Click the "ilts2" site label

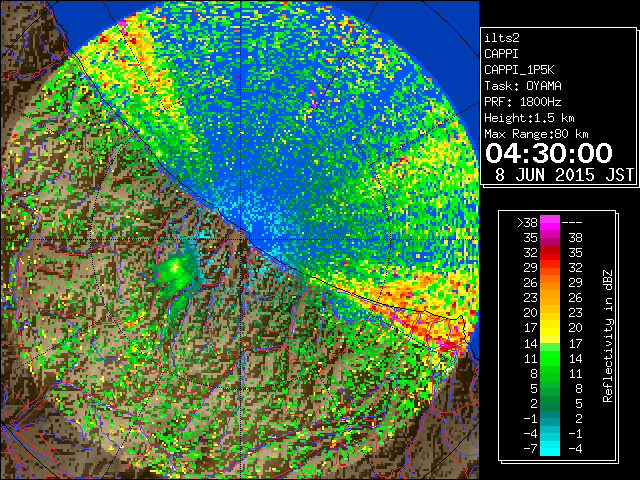[502, 38]
